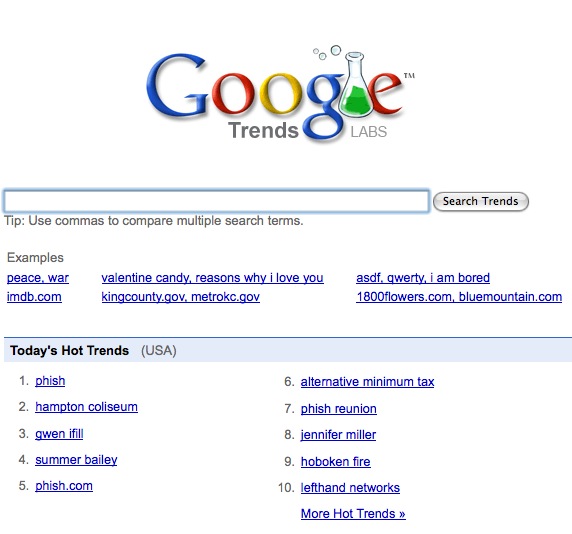572x534 pixels.
Task: Open the 'jennifer miller' hot trend
Action: [x=338, y=435]
